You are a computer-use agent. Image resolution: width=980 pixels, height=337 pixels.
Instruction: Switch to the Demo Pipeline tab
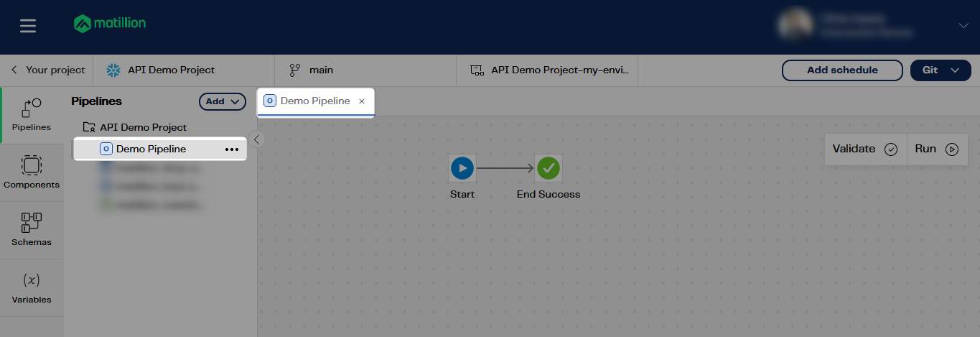coord(314,101)
